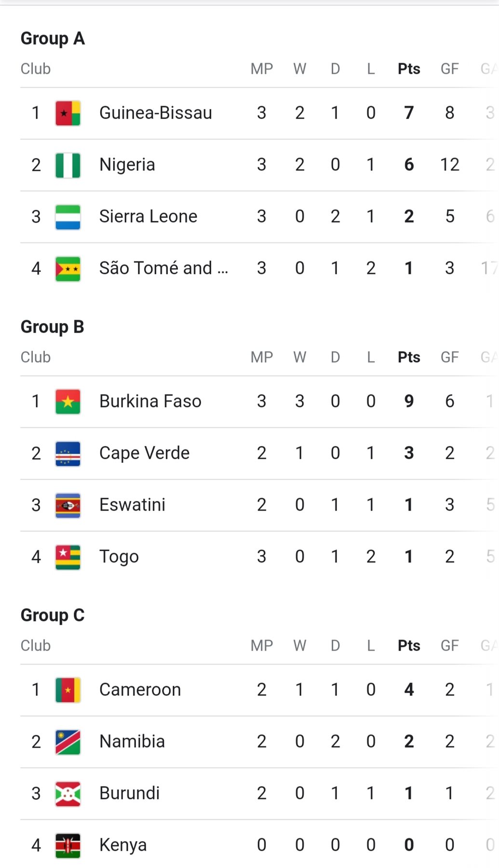
Task: Click the Cameroon flag icon
Action: pos(67,690)
